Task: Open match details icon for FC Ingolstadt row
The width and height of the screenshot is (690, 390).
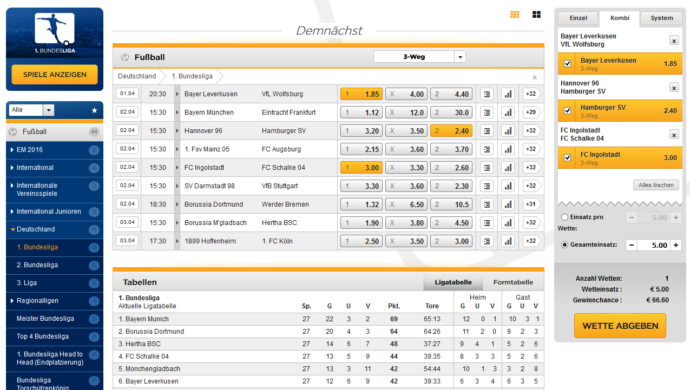Action: point(487,168)
